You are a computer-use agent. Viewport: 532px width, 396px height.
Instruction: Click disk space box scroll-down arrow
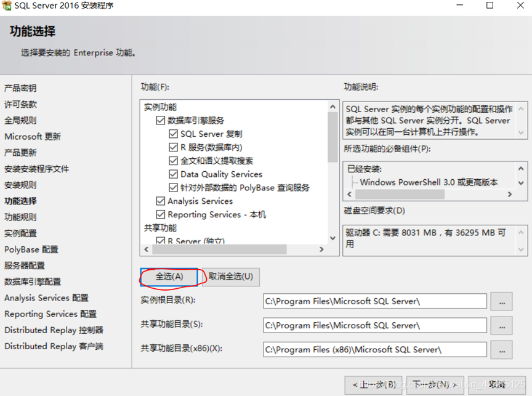521,250
